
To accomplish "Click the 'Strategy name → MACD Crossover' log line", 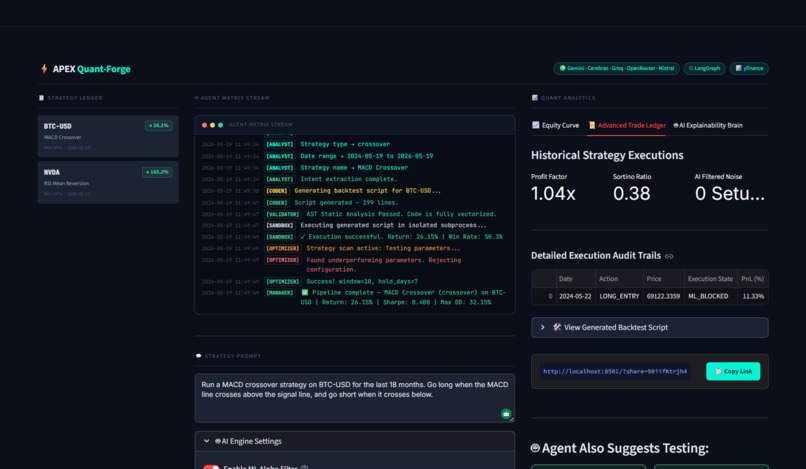I will pos(305,168).
